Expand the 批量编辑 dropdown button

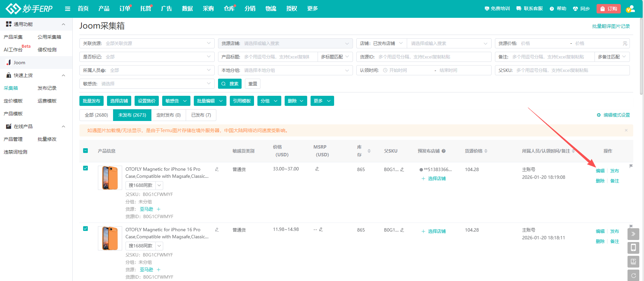tap(210, 101)
